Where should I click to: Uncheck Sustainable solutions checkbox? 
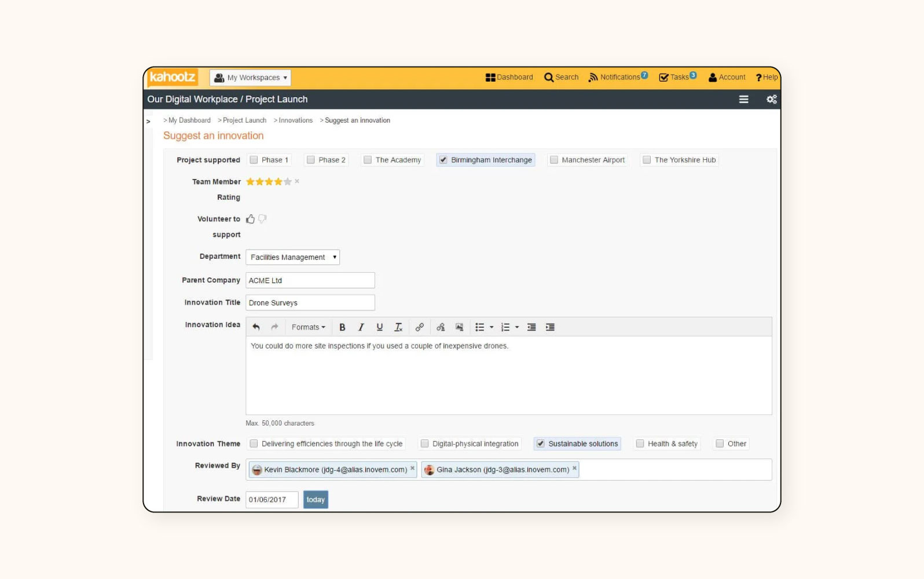[x=540, y=444]
